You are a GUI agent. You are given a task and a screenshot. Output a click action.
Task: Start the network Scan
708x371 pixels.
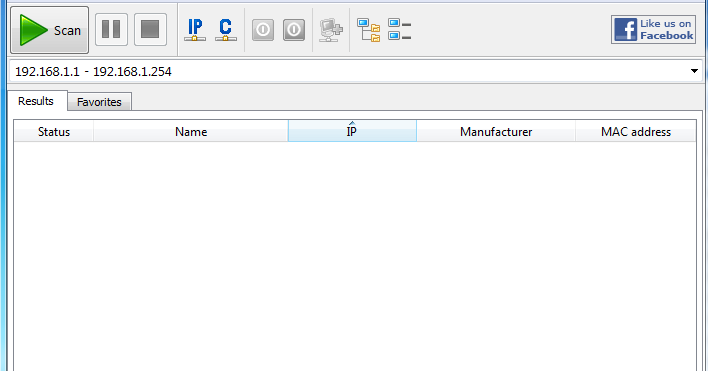click(49, 30)
